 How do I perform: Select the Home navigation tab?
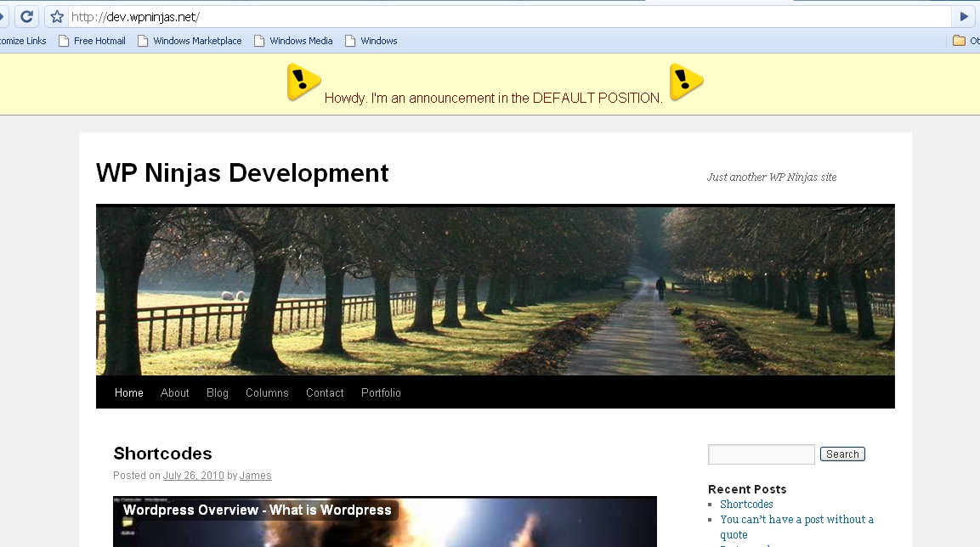click(x=129, y=392)
